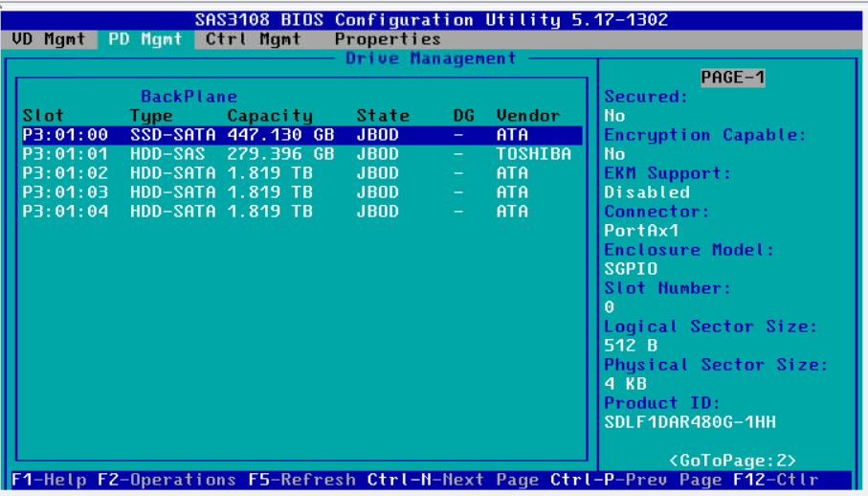Click the PAGE-1 indicator
The width and height of the screenshot is (868, 496).
click(733, 78)
